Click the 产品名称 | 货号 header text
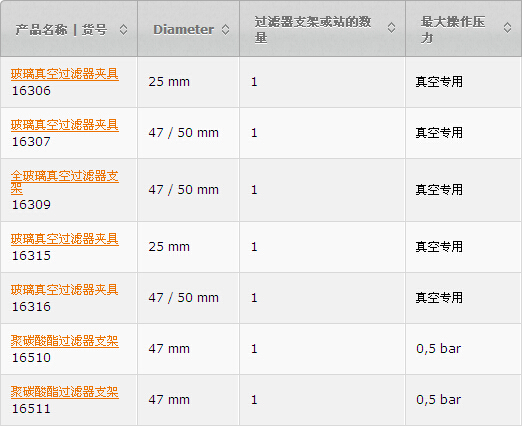Image resolution: width=522 pixels, height=426 pixels. (x=61, y=30)
